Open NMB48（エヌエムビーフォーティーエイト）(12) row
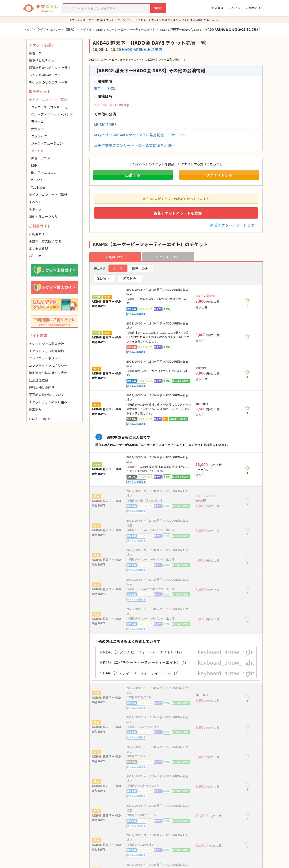The image size is (289, 868). click(176, 652)
